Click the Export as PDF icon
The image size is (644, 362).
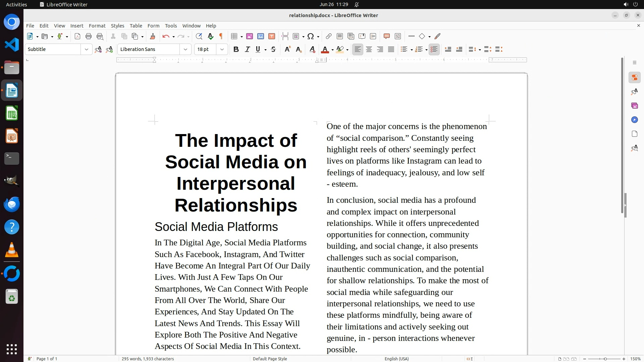tap(77, 37)
